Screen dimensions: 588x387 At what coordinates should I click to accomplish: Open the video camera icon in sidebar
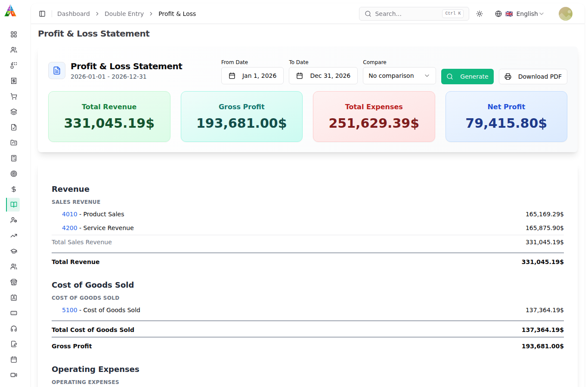(x=14, y=375)
